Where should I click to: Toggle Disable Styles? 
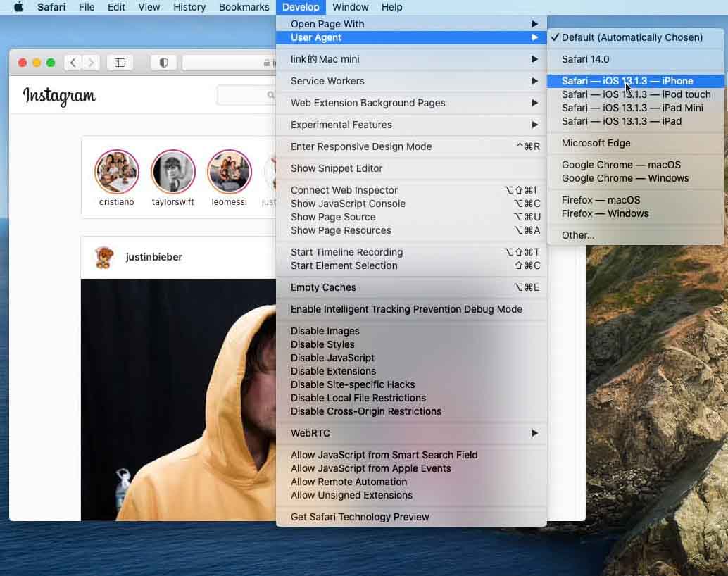point(411,344)
